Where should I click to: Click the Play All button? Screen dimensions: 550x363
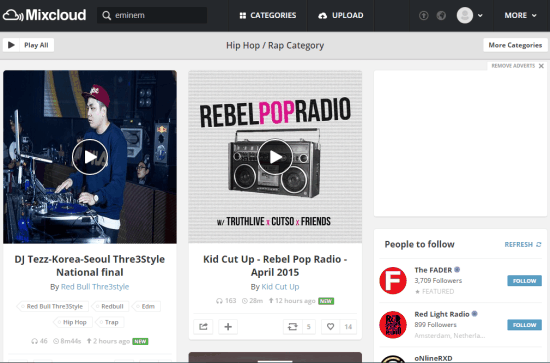(x=28, y=45)
